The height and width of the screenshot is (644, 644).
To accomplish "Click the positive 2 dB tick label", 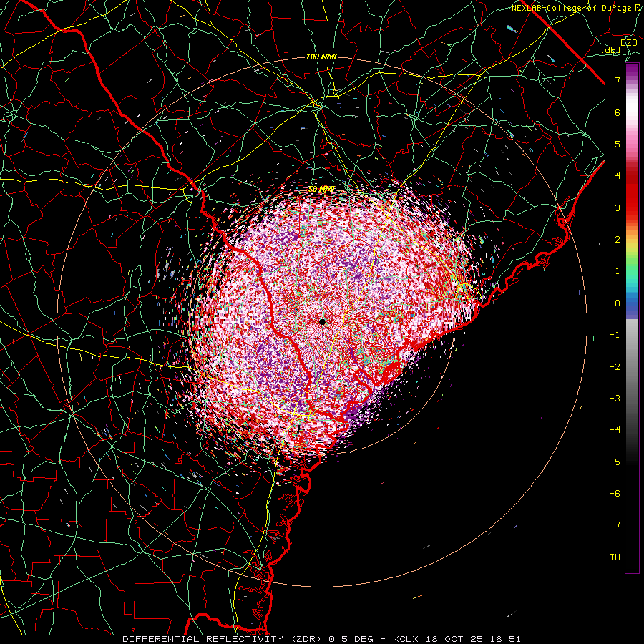I will pyautogui.click(x=618, y=240).
